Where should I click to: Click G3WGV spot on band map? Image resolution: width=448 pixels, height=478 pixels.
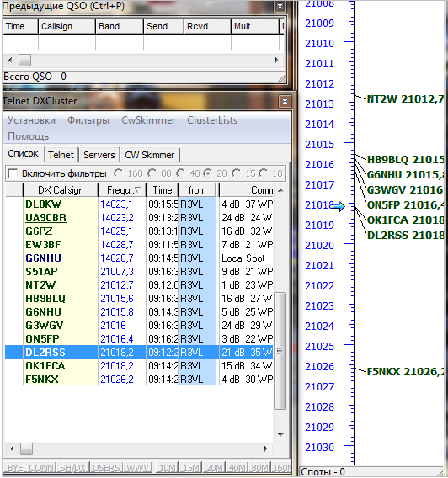(x=405, y=189)
